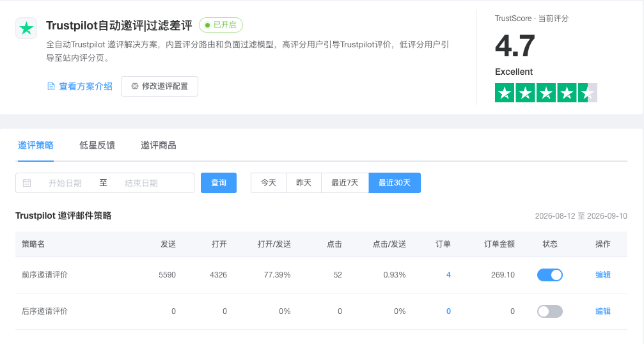
Task: Edit the 前序邀请评价 strategy
Action: 603,275
